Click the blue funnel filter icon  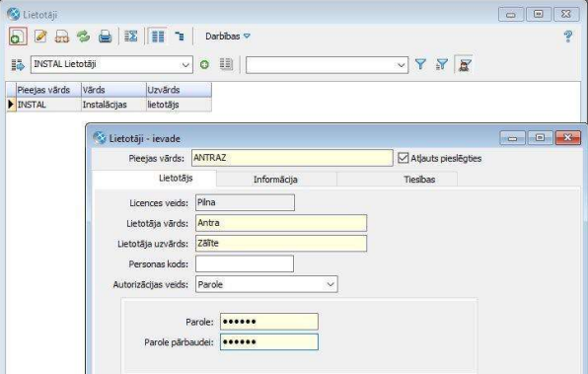coord(420,64)
